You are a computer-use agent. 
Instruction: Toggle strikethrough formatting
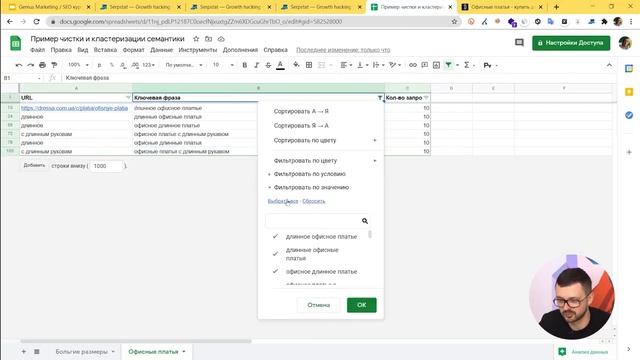point(268,65)
